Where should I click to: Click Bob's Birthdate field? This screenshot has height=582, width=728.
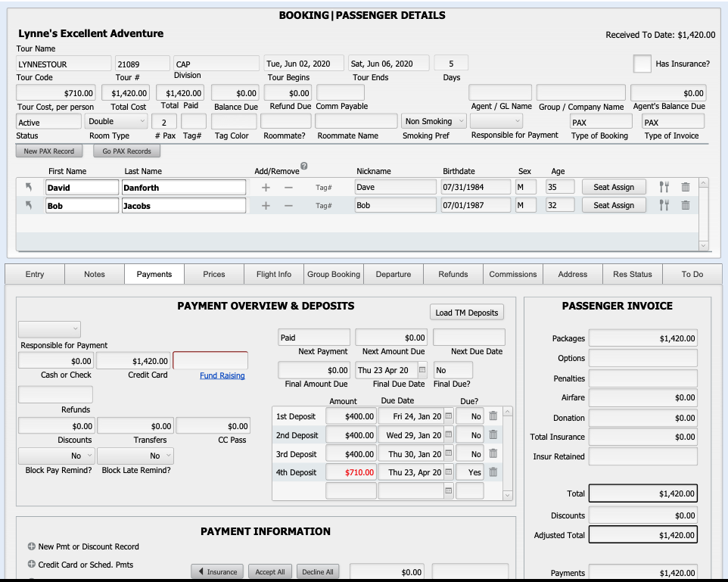click(476, 205)
